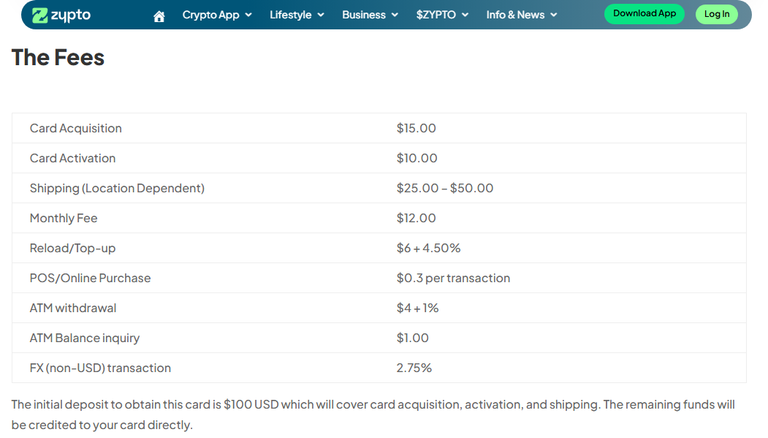Viewport: 768px width, 438px height.
Task: Select the Card Acquisition row
Action: (379, 128)
